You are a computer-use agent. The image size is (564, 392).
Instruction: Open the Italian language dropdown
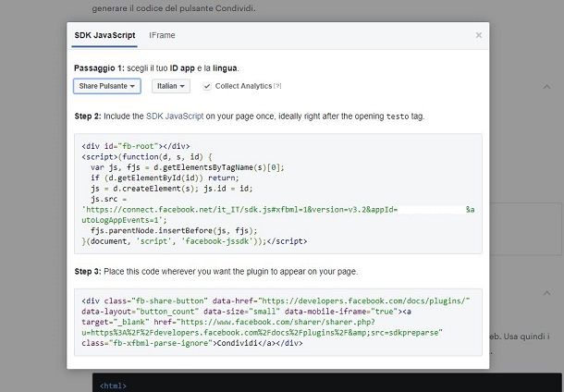171,86
